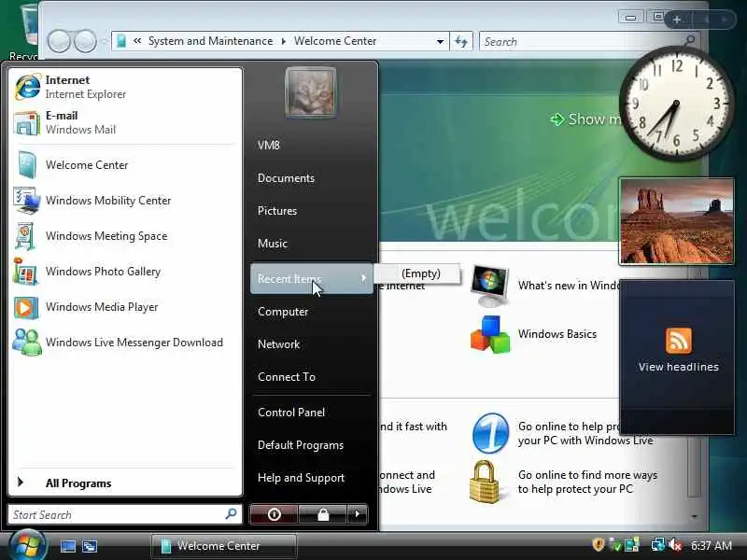
Task: Click System and Maintenance breadcrumb
Action: 211,41
